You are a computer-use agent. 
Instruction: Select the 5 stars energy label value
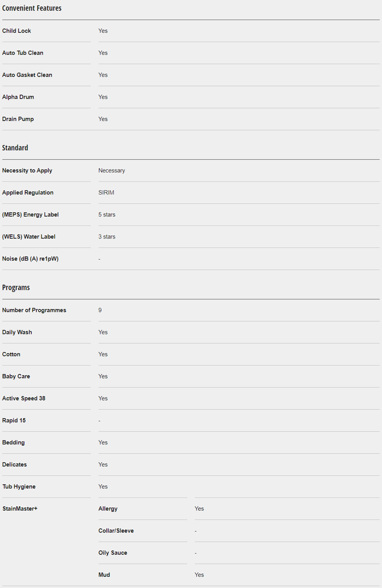[107, 215]
